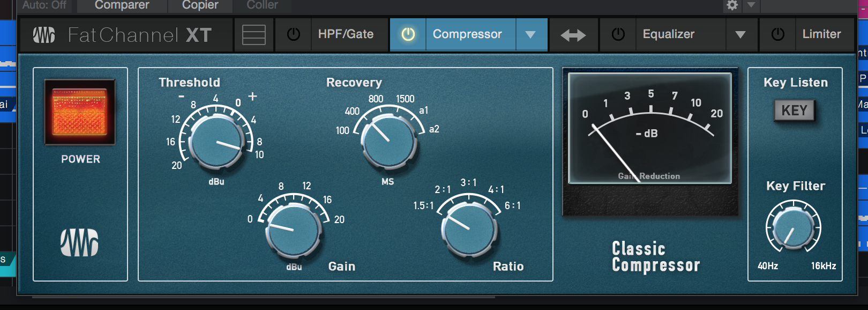The height and width of the screenshot is (310, 868).
Task: Click the KEY listen button
Action: [x=794, y=110]
